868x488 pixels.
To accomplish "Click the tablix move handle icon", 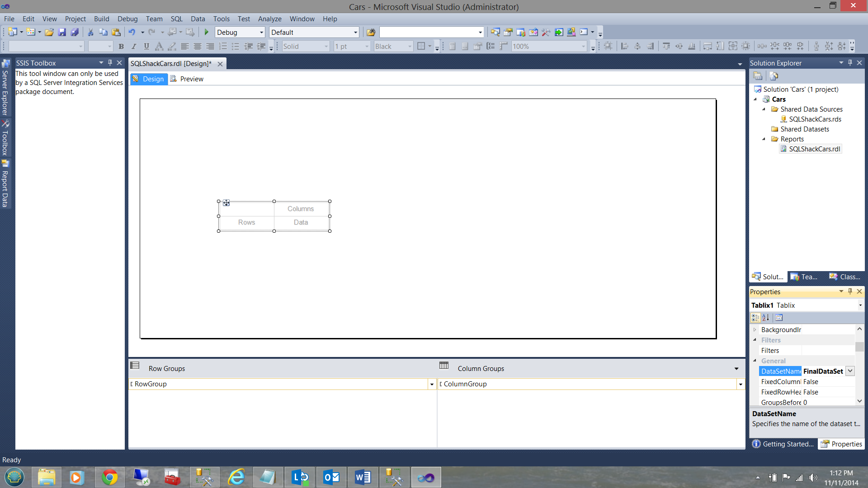I will coord(226,203).
